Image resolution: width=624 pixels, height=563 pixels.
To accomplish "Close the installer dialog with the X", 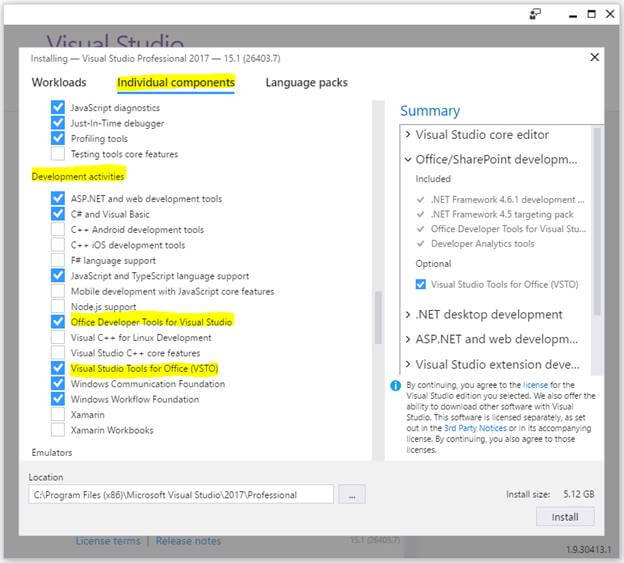I will (x=595, y=57).
